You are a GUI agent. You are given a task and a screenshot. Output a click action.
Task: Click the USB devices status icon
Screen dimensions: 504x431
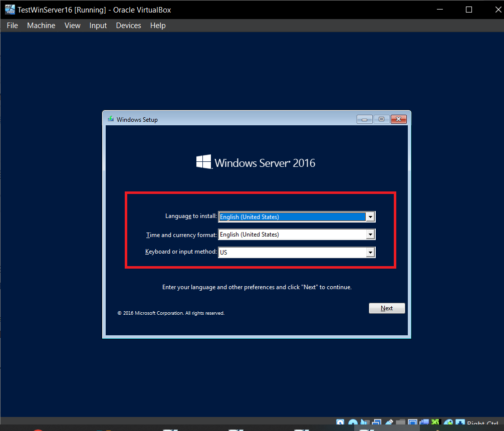(x=389, y=424)
